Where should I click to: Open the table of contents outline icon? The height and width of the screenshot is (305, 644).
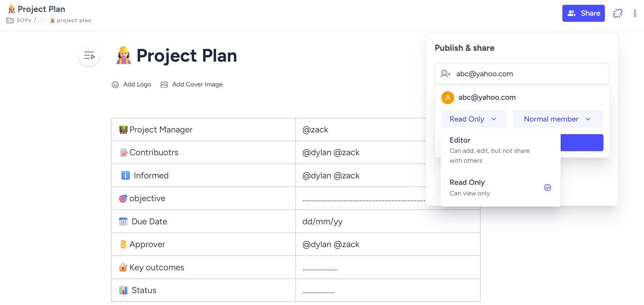tap(89, 55)
